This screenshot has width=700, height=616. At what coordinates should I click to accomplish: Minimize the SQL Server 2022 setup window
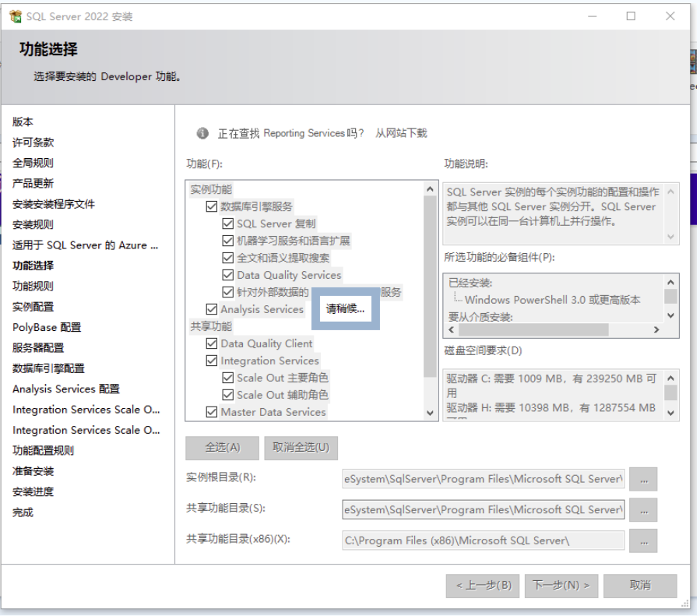pos(592,16)
